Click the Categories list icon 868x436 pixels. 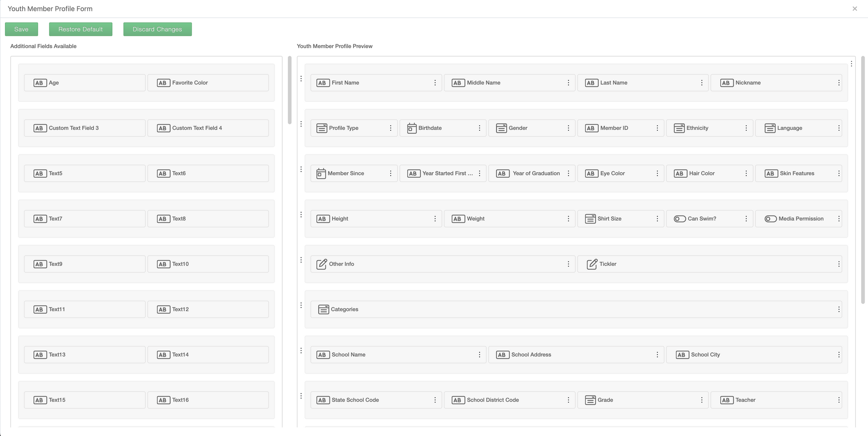pyautogui.click(x=323, y=309)
